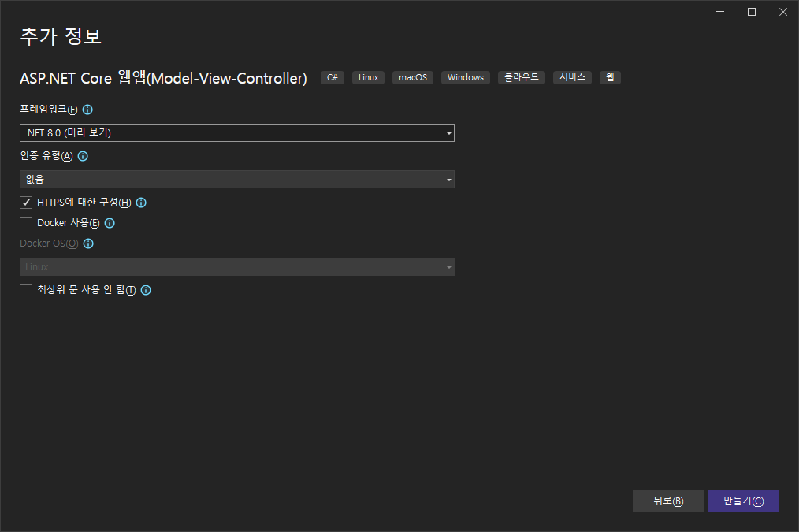Click the macOS tag

(413, 77)
